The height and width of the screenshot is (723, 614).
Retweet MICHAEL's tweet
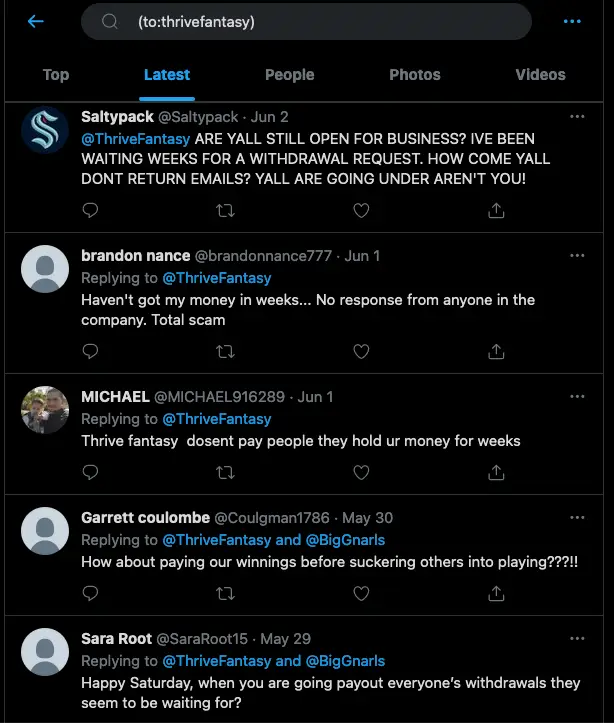point(226,470)
